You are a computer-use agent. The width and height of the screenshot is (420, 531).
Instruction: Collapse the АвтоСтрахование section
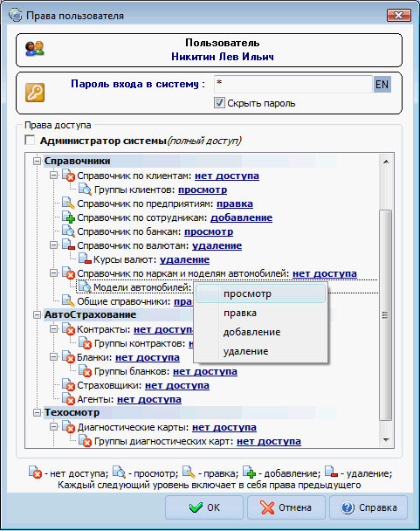point(37,315)
